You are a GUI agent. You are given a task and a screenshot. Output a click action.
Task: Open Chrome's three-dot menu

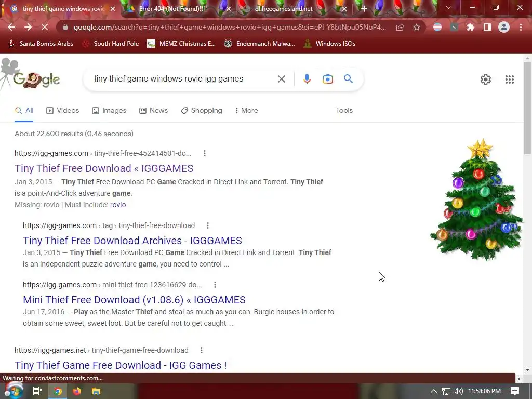click(x=521, y=27)
